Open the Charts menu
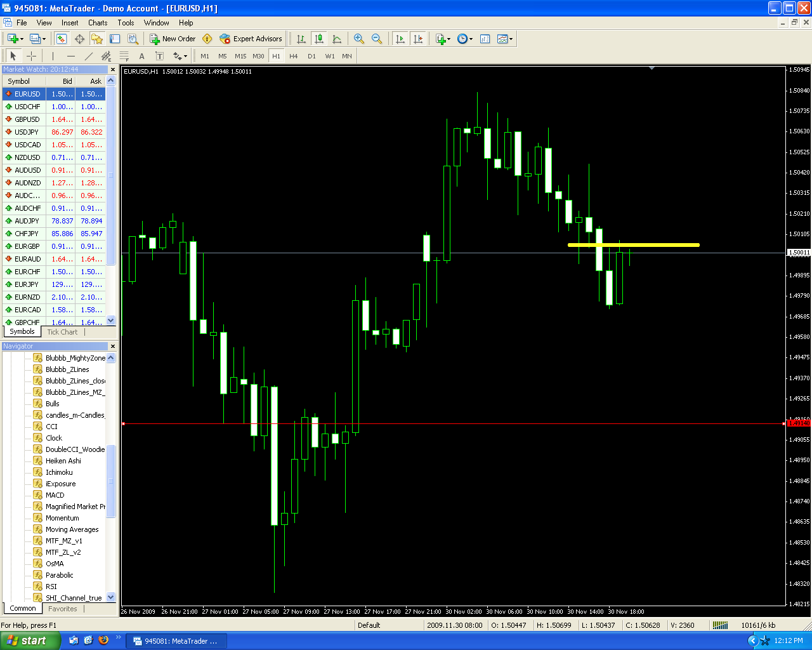Screen dimensions: 812x650 tap(98, 22)
